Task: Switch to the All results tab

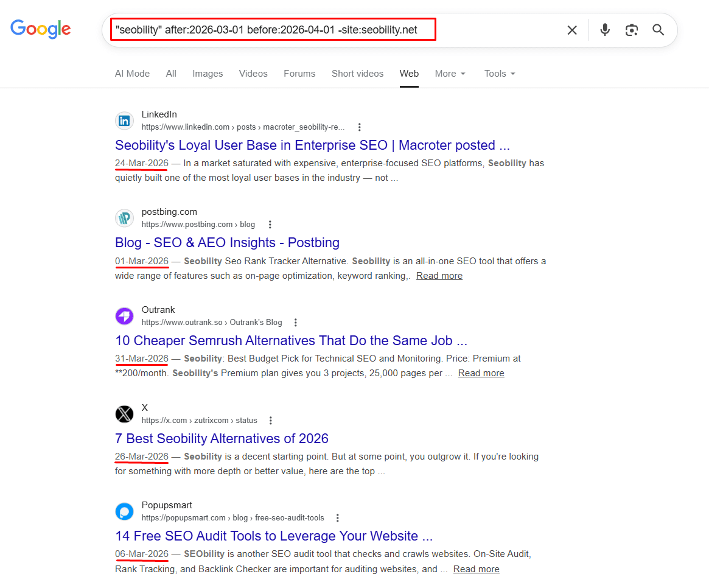Action: [171, 74]
